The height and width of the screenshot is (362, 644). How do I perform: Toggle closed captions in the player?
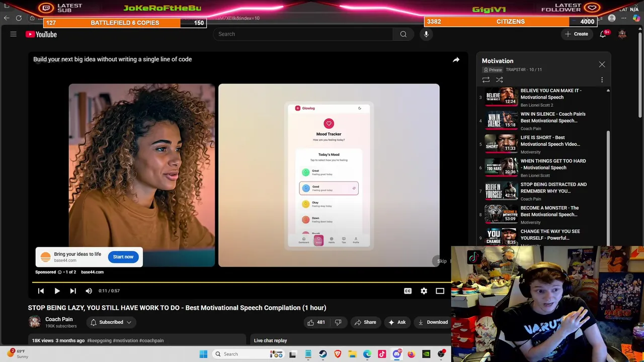pyautogui.click(x=408, y=291)
